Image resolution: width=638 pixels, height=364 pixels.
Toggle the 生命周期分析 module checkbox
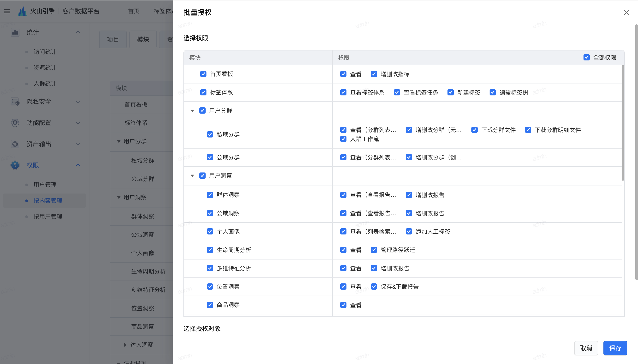[x=210, y=250]
